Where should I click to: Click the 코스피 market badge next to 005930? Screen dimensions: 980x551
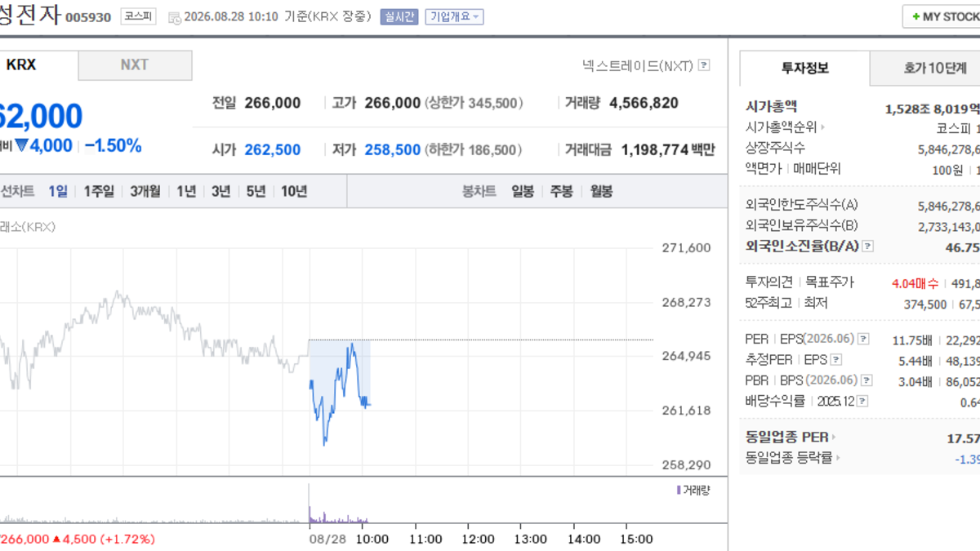point(138,16)
